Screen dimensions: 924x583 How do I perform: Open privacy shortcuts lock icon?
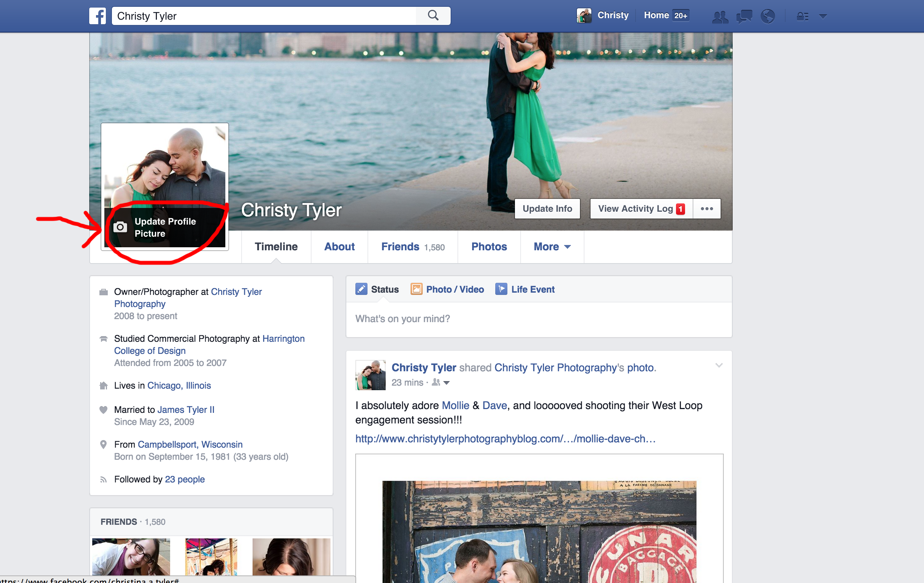pos(802,17)
